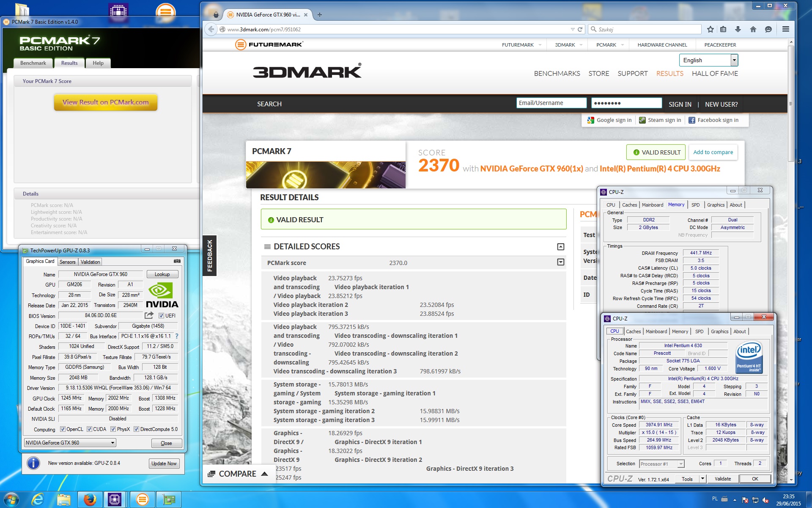The height and width of the screenshot is (508, 812).
Task: Click the Bus Interface question mark in GPU-Z
Action: (177, 336)
